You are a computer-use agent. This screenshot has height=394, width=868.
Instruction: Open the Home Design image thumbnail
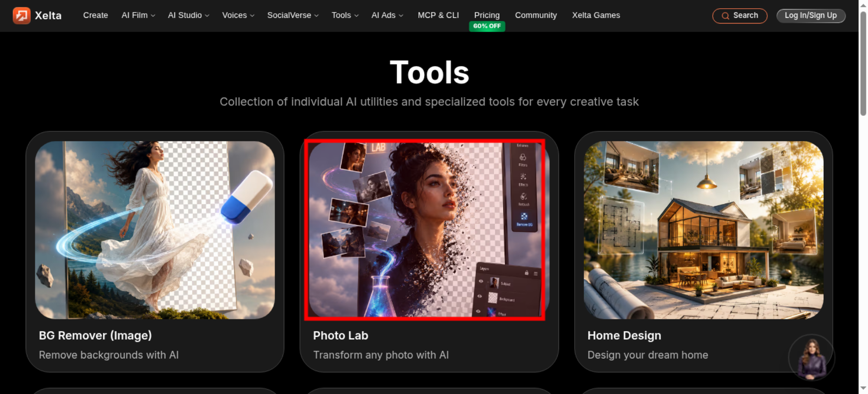(704, 230)
